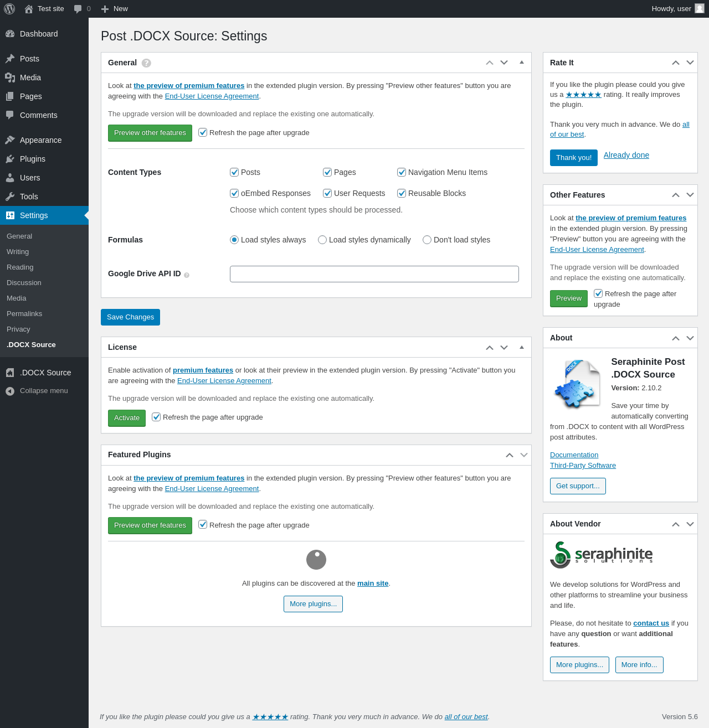Image resolution: width=709 pixels, height=728 pixels.
Task: Move the Rate It panel down
Action: [690, 63]
